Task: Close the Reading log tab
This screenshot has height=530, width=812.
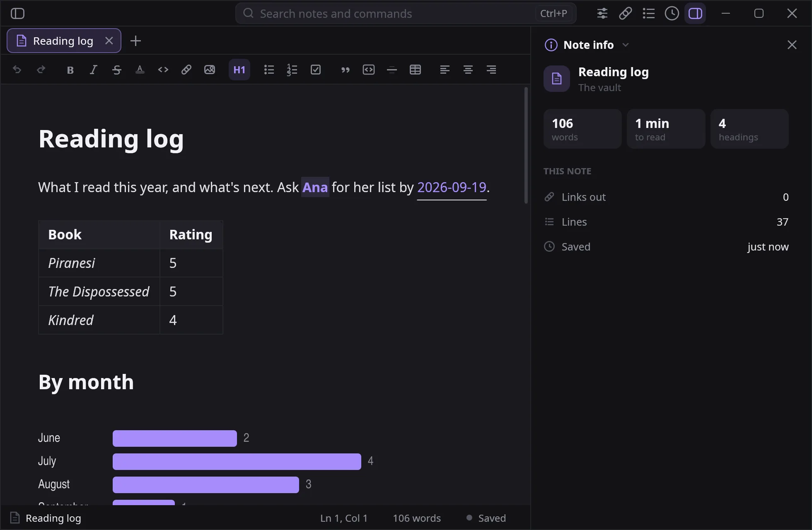Action: click(109, 41)
